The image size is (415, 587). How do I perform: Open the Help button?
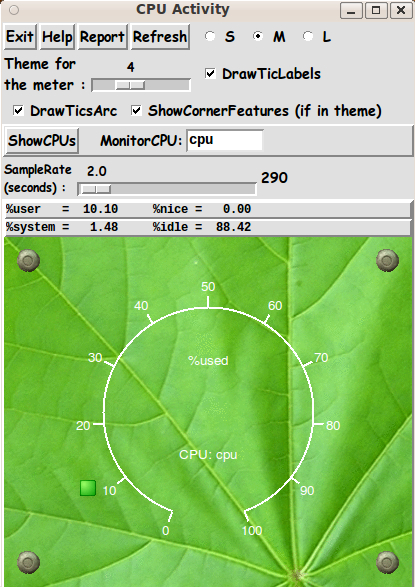[x=57, y=37]
